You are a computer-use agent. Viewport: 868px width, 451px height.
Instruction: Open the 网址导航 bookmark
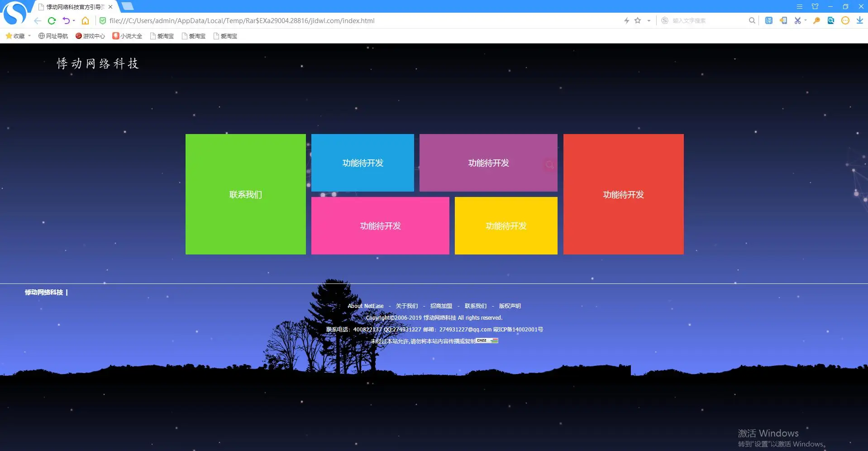click(x=53, y=36)
